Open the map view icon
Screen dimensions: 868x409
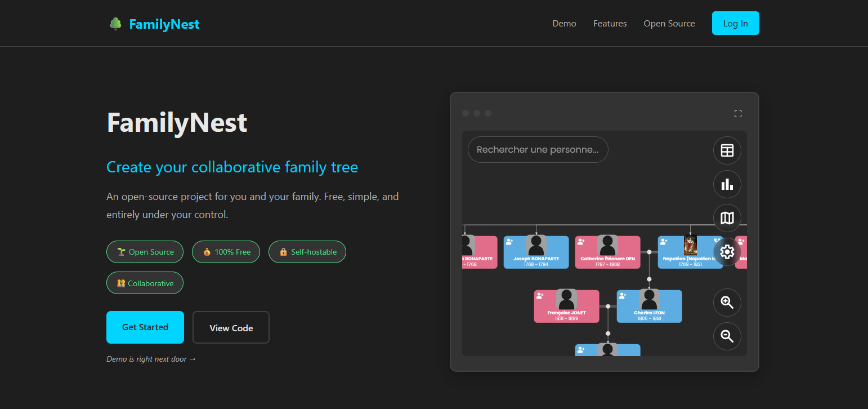[727, 218]
